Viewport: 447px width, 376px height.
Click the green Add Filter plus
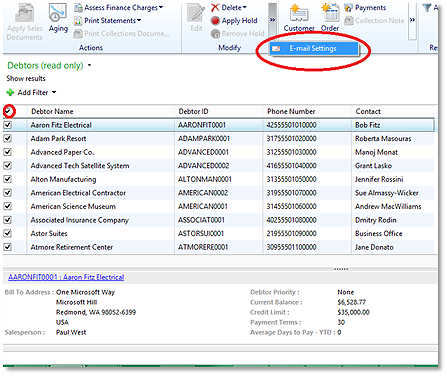pos(10,92)
